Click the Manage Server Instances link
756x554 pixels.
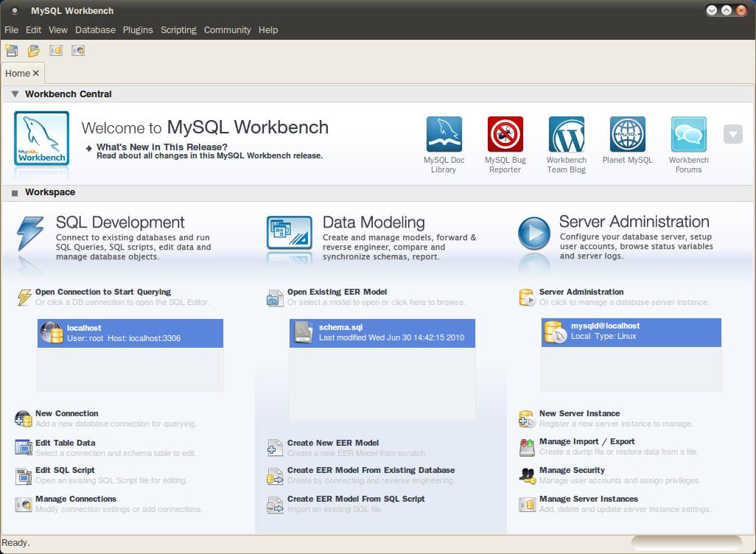(589, 499)
